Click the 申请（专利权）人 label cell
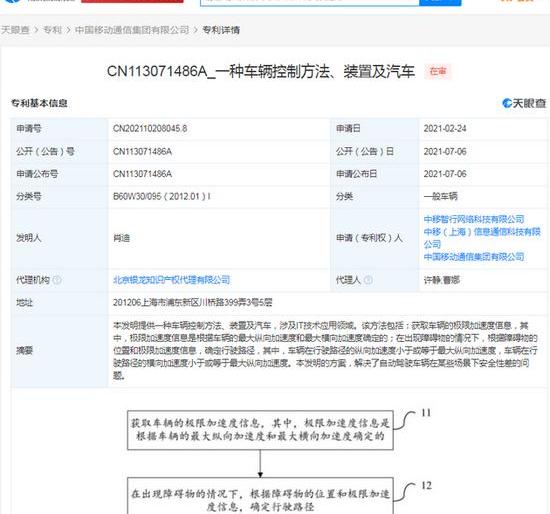Image resolution: width=550 pixels, height=514 pixels. click(375, 238)
